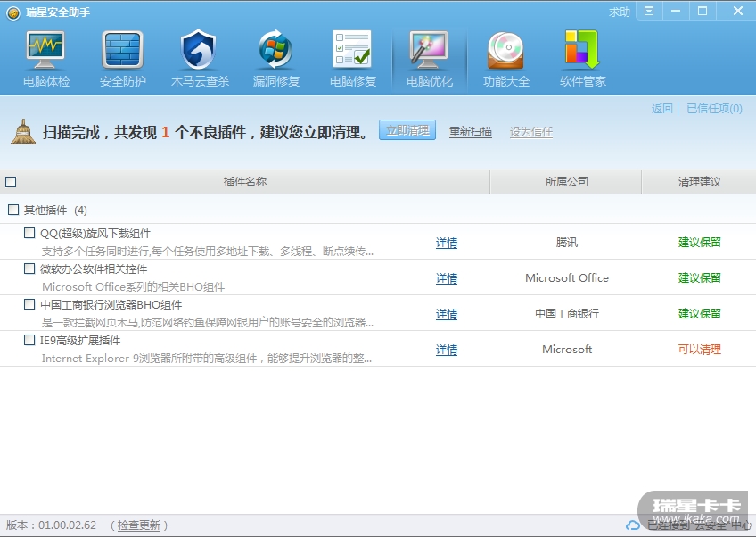Click version text 01.00.02.62
This screenshot has height=537, width=756.
click(x=68, y=525)
